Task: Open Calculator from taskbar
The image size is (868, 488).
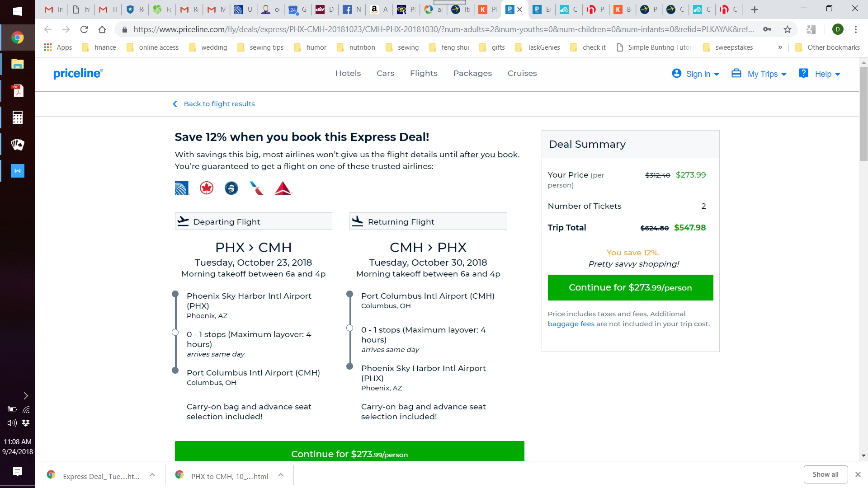Action: pyautogui.click(x=18, y=117)
